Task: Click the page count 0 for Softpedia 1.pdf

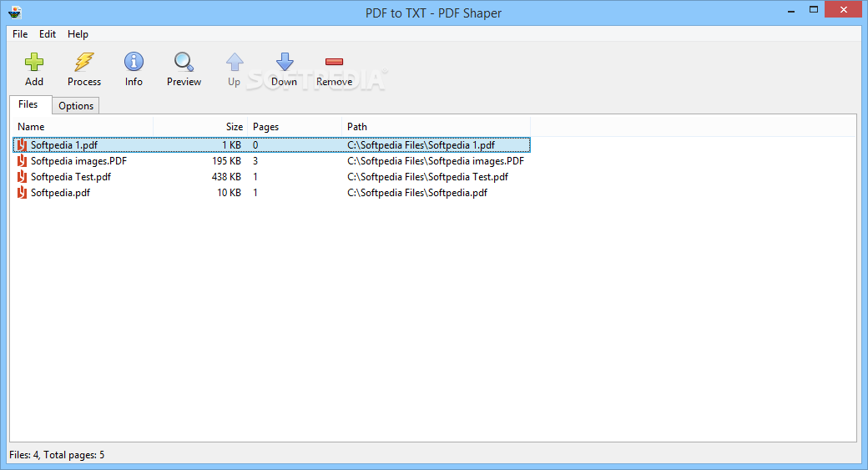Action: pyautogui.click(x=255, y=145)
